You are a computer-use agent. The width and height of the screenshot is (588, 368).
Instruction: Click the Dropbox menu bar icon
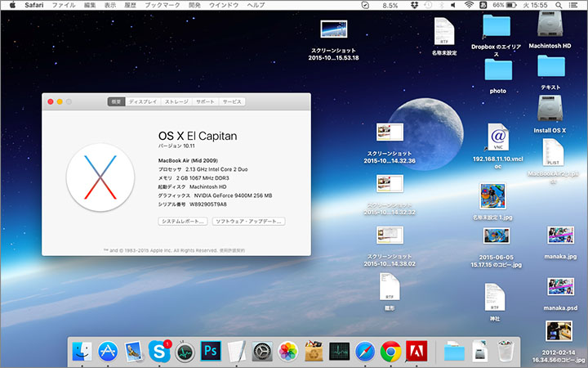pos(414,5)
